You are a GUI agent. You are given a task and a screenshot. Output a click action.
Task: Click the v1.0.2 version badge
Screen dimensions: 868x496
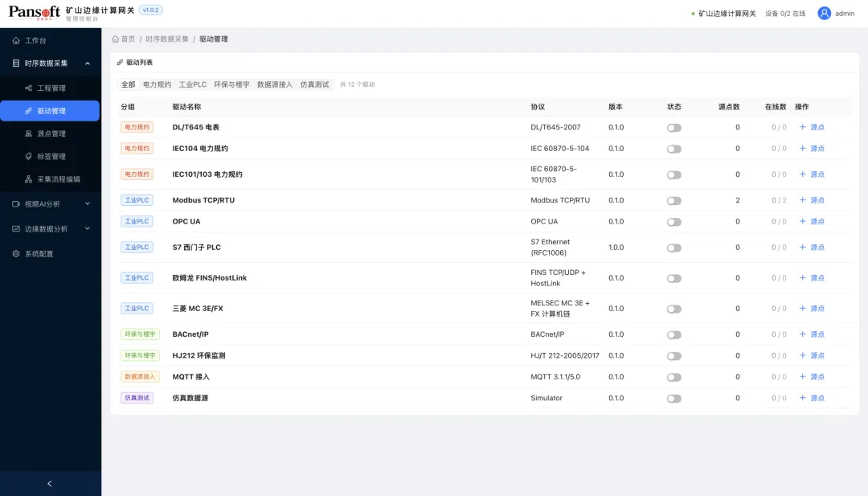click(x=150, y=10)
